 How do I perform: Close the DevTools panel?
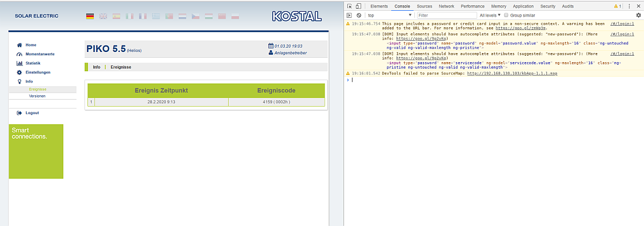coord(639,6)
